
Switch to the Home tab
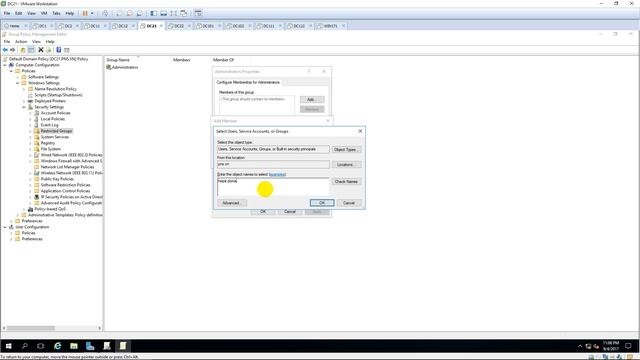pyautogui.click(x=14, y=26)
